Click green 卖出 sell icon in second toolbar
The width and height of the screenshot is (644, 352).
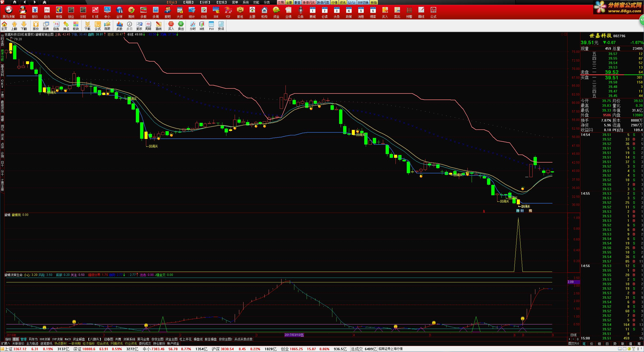point(181,26)
